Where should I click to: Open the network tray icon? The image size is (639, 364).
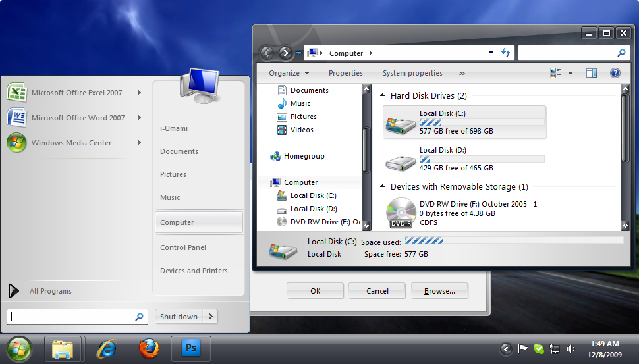(555, 349)
